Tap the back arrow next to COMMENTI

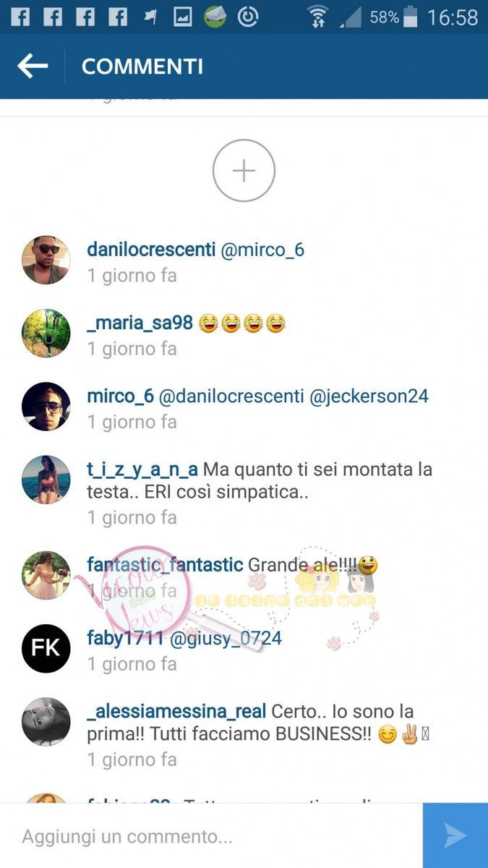[33, 67]
